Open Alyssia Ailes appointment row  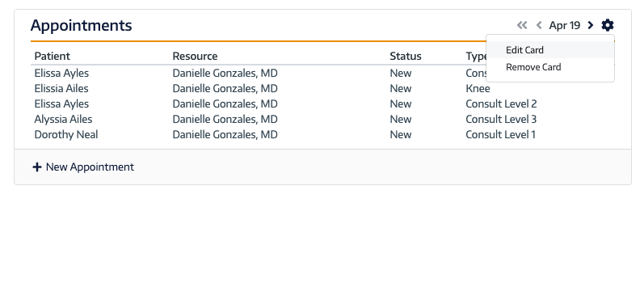pos(322,120)
